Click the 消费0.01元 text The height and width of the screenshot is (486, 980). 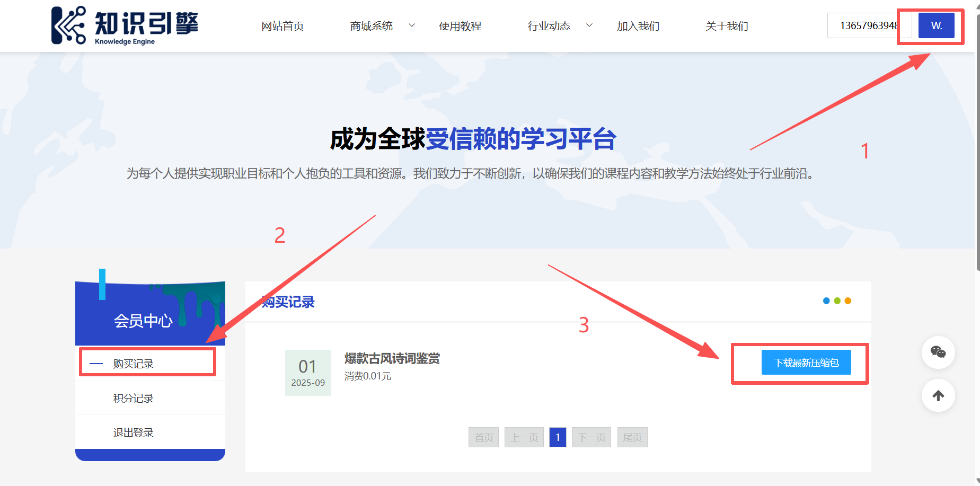click(x=368, y=376)
